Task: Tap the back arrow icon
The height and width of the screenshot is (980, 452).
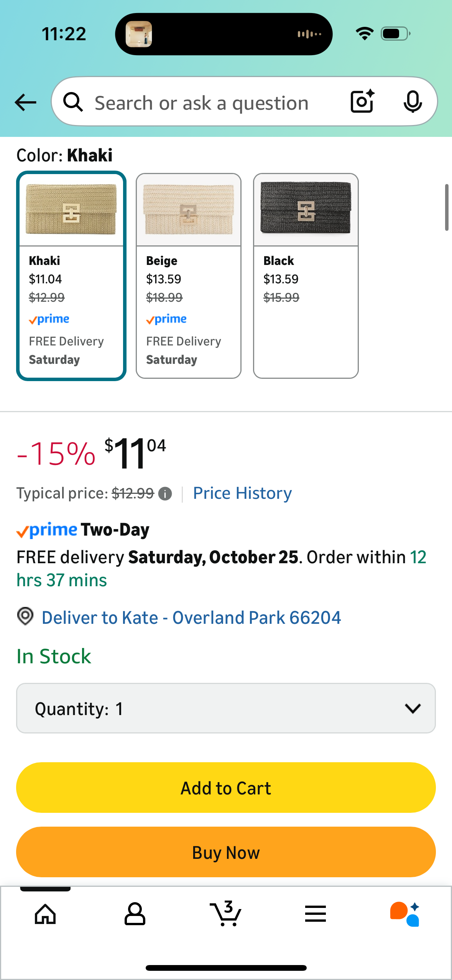Action: [x=25, y=102]
